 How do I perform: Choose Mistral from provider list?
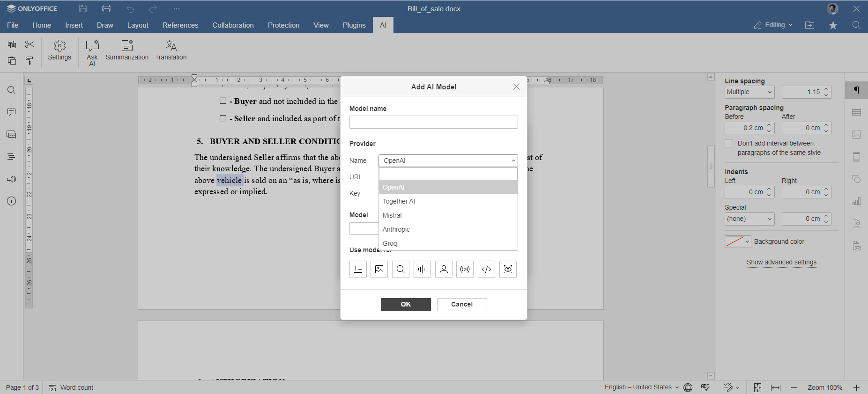point(448,215)
